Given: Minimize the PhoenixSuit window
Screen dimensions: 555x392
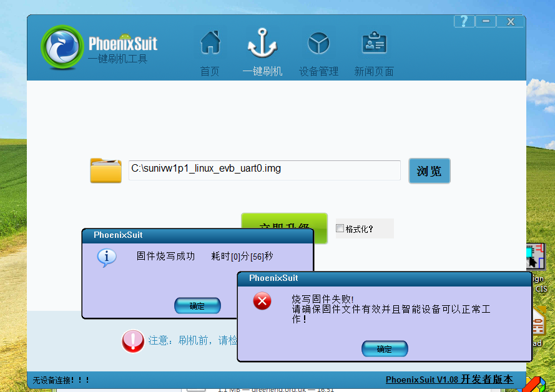Looking at the screenshot, I should 486,21.
